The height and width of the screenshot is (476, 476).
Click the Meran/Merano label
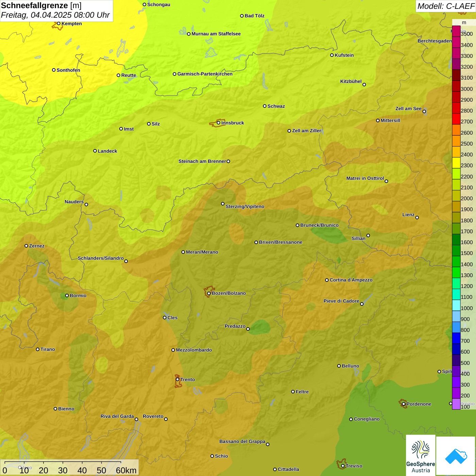[202, 252]
